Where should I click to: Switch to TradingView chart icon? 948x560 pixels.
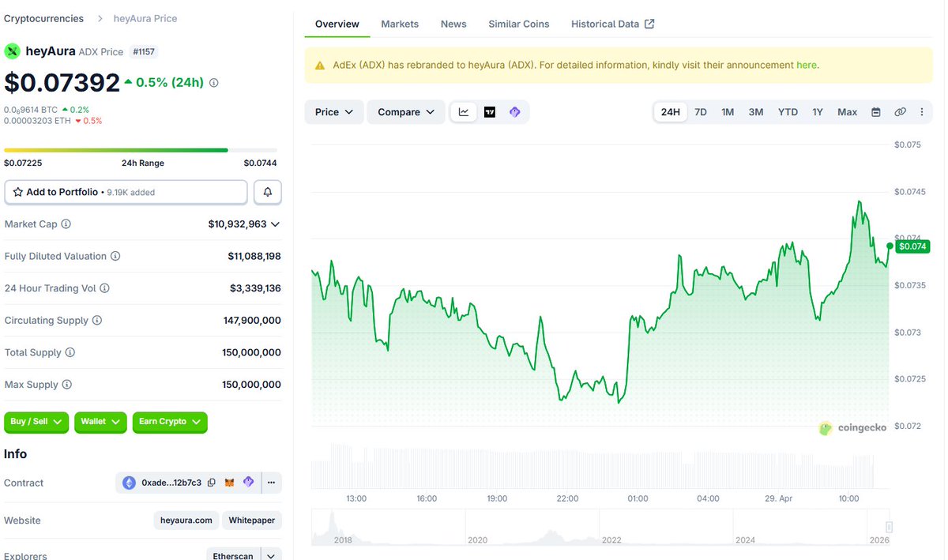pos(490,112)
